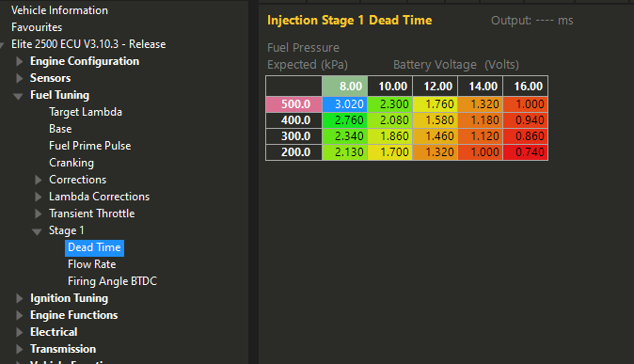This screenshot has width=634, height=364.
Task: Open the Cranking fuel settings
Action: (71, 163)
